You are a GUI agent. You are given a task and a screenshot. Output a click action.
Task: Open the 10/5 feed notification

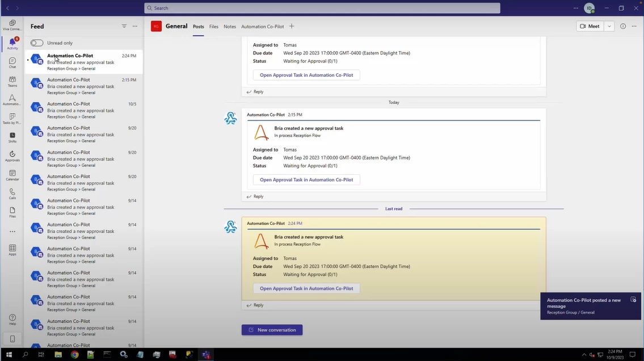click(x=84, y=110)
